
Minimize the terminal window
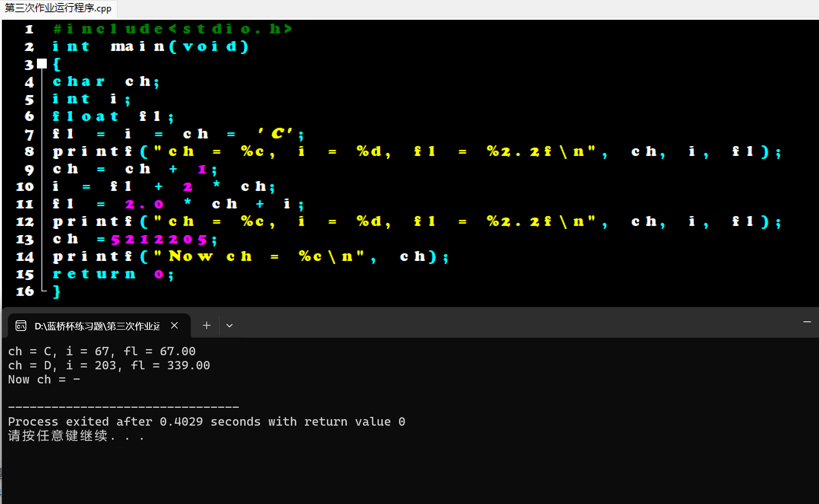point(807,322)
